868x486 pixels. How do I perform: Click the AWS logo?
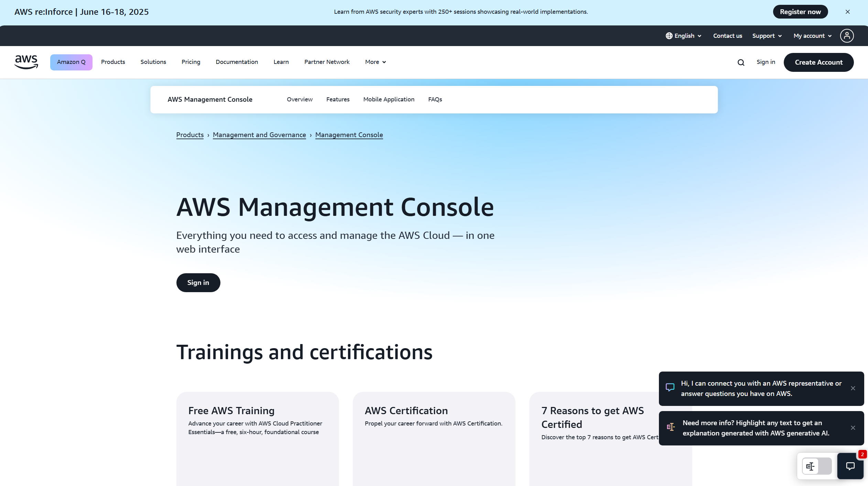pos(26,62)
